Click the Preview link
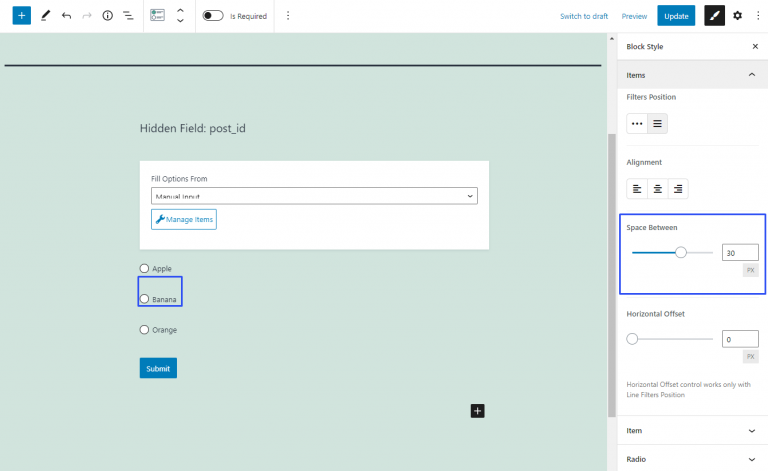Image resolution: width=768 pixels, height=471 pixels. tap(634, 16)
